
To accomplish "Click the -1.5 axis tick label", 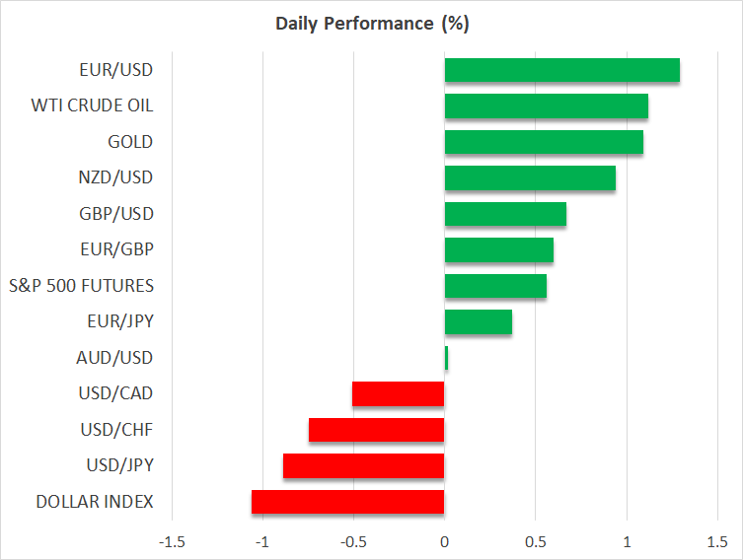I will (171, 541).
